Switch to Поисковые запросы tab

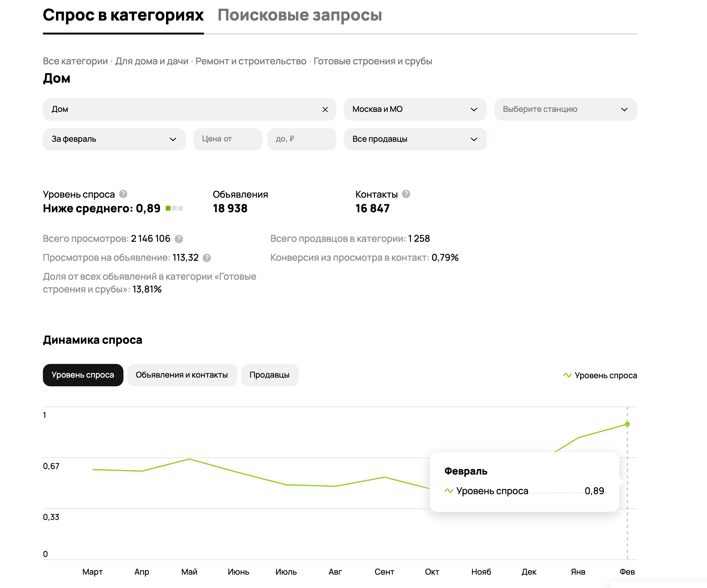(x=300, y=15)
